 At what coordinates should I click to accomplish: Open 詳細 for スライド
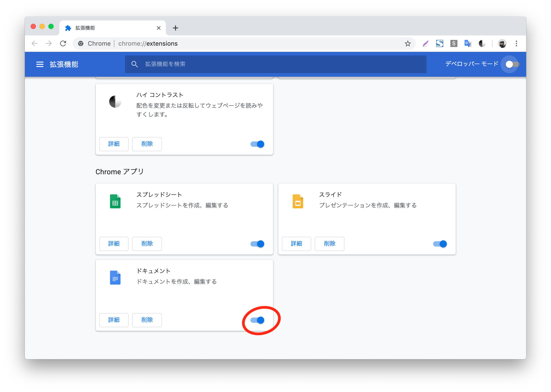(297, 244)
